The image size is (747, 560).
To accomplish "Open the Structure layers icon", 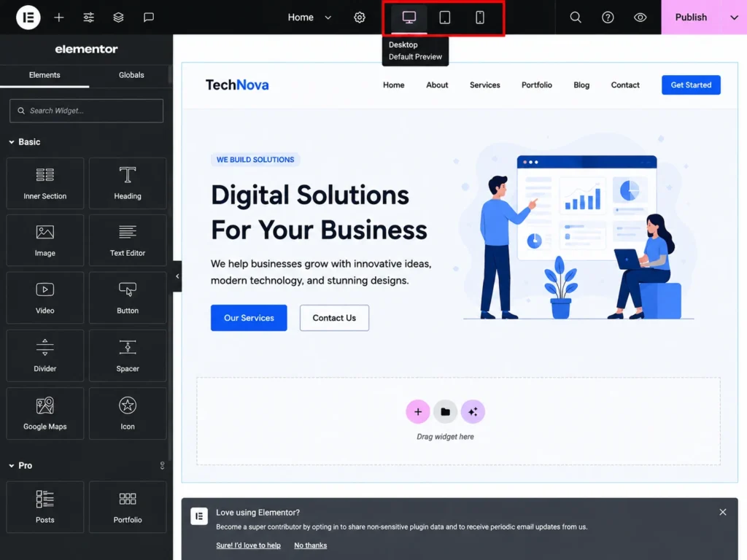I will [x=118, y=17].
